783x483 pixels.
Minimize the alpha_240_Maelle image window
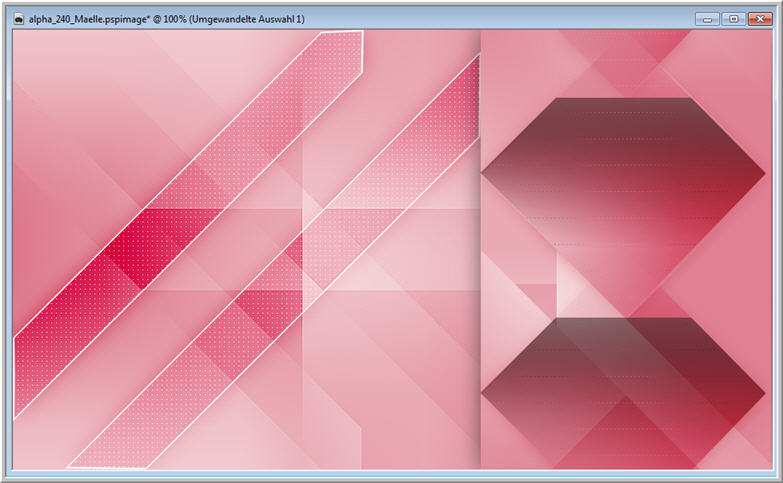(x=707, y=19)
